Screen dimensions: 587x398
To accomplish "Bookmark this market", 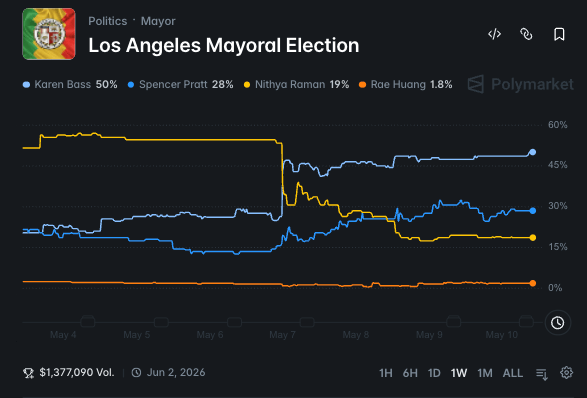I will [559, 34].
